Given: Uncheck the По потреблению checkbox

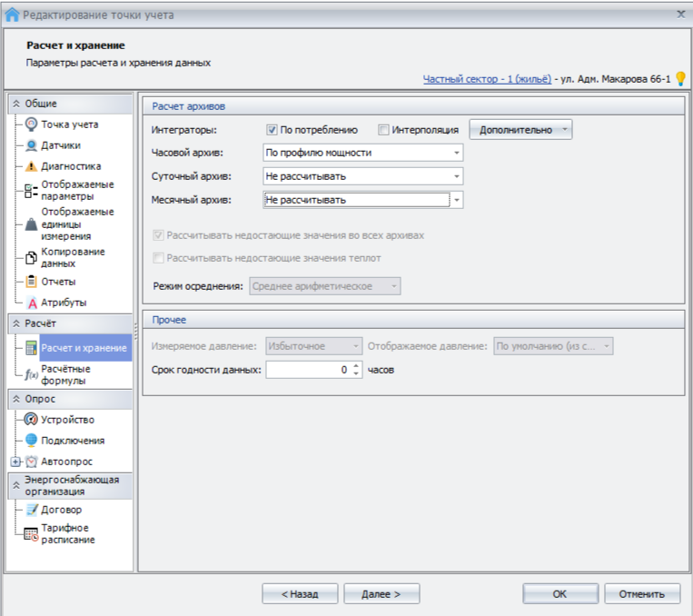Looking at the screenshot, I should [x=272, y=130].
